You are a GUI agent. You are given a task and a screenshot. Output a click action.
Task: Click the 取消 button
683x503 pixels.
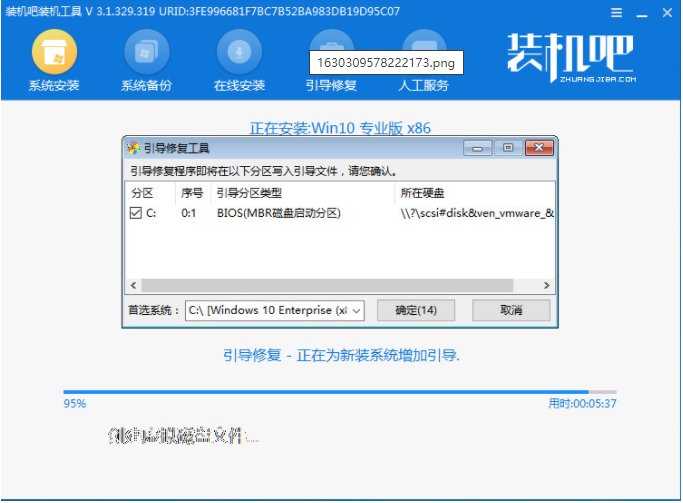[x=511, y=311]
